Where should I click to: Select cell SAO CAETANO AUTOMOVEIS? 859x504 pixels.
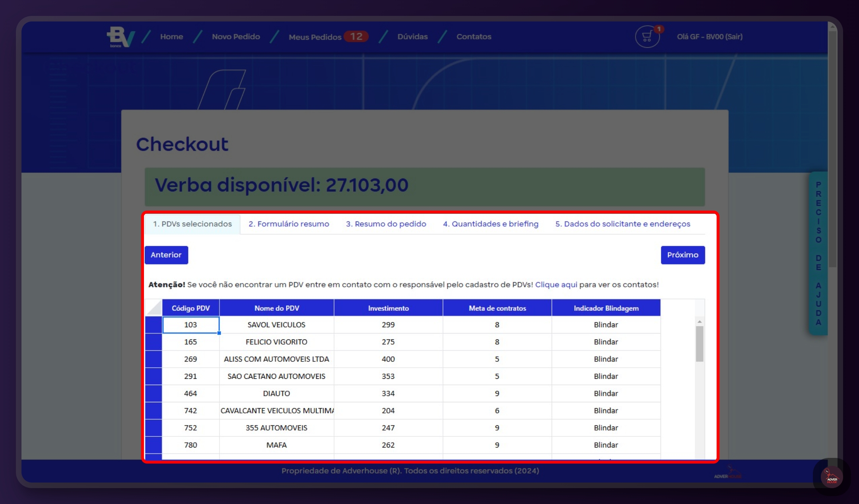click(x=276, y=376)
